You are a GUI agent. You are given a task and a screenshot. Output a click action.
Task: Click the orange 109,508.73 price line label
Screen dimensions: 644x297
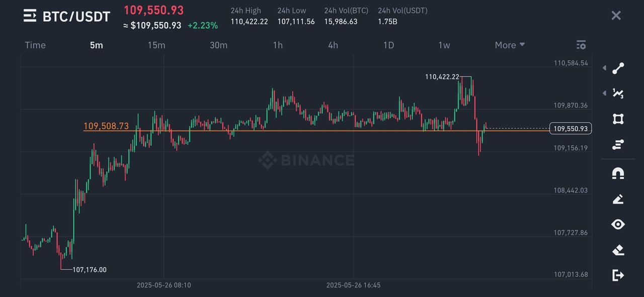(106, 126)
